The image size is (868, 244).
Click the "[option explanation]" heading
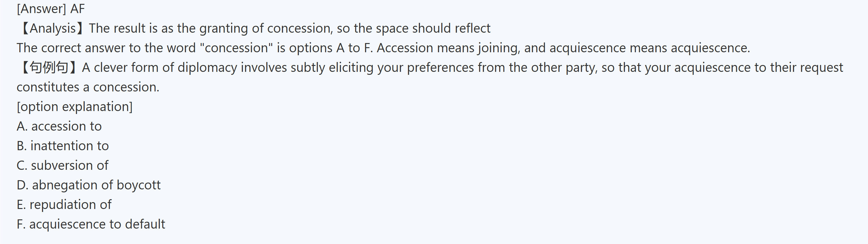(x=75, y=107)
